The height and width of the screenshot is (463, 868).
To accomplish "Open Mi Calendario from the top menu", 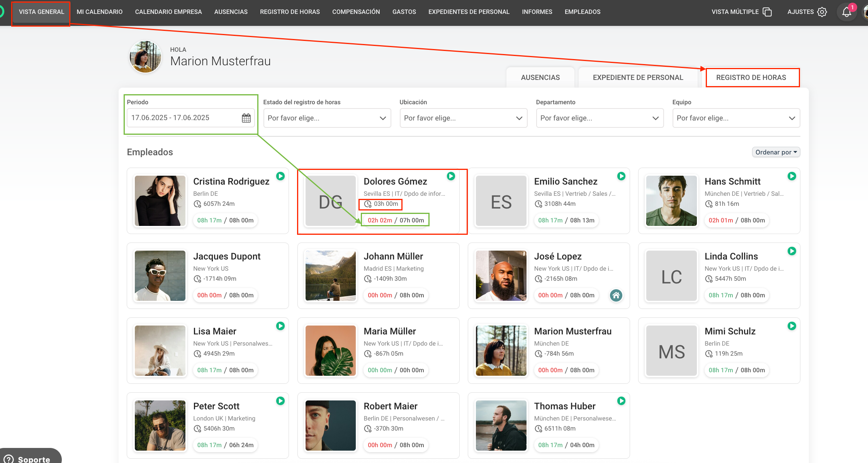I will 100,12.
